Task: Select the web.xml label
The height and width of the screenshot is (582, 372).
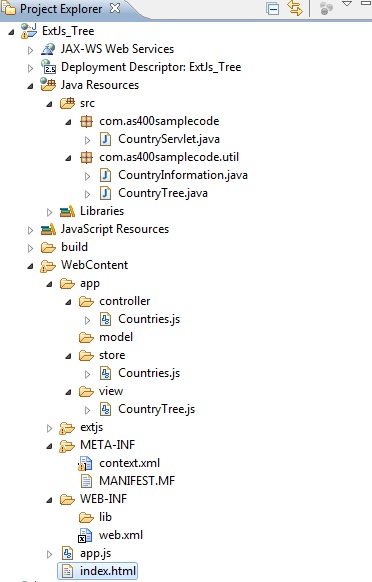Action: coord(121,535)
